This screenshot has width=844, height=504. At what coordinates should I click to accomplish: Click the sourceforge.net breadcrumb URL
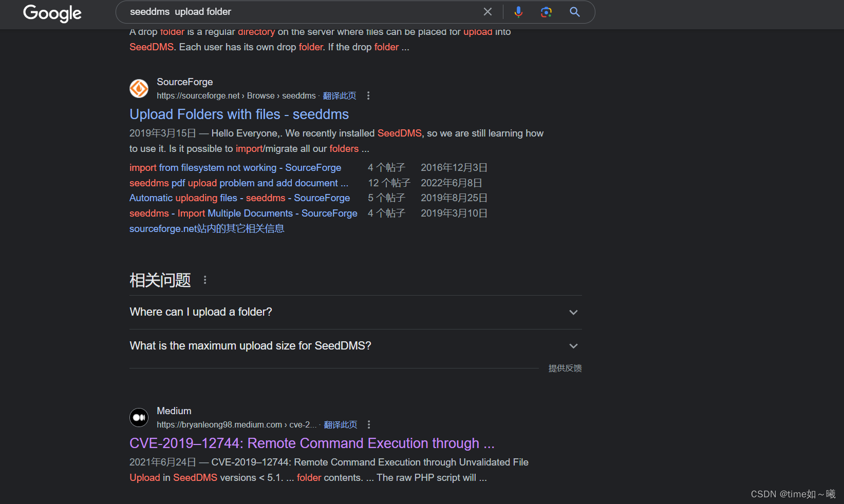pos(236,95)
